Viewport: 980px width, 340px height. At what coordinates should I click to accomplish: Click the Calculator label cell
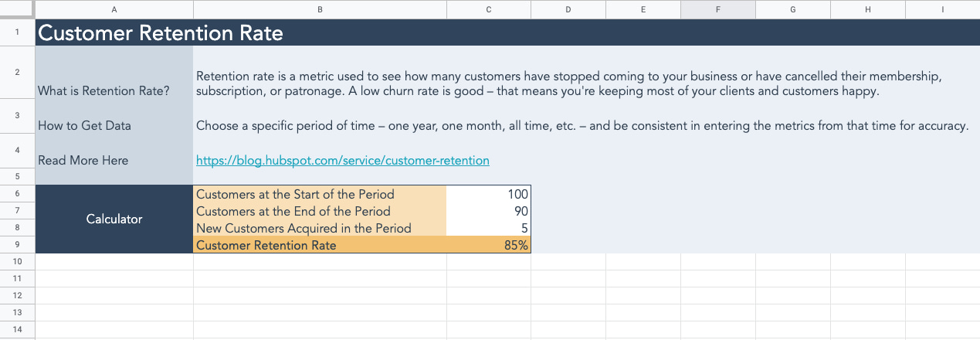(114, 219)
